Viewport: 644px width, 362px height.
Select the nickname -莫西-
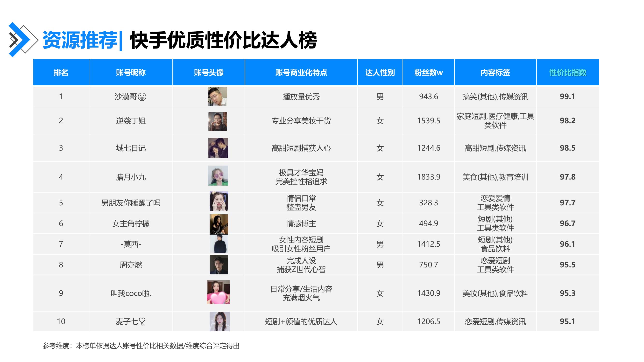[x=131, y=244]
